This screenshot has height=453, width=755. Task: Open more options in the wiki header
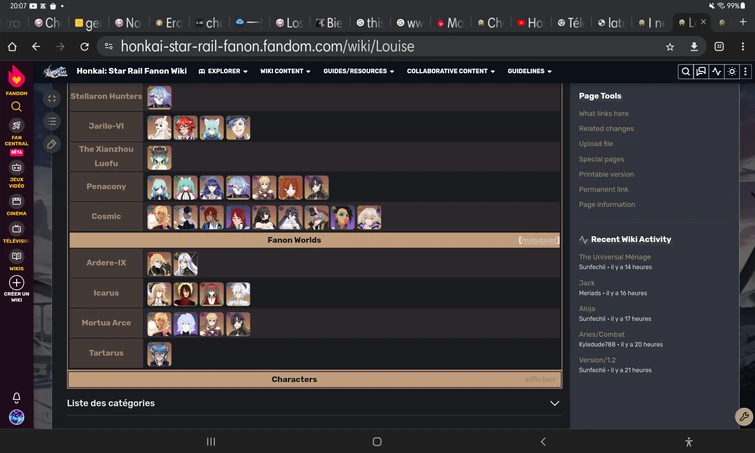click(x=745, y=71)
